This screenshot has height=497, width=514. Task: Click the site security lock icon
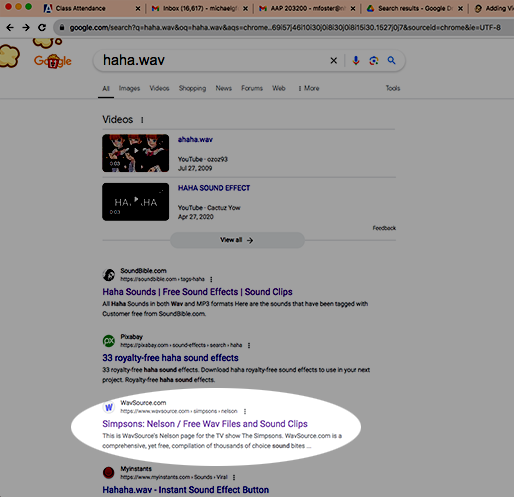(62, 27)
